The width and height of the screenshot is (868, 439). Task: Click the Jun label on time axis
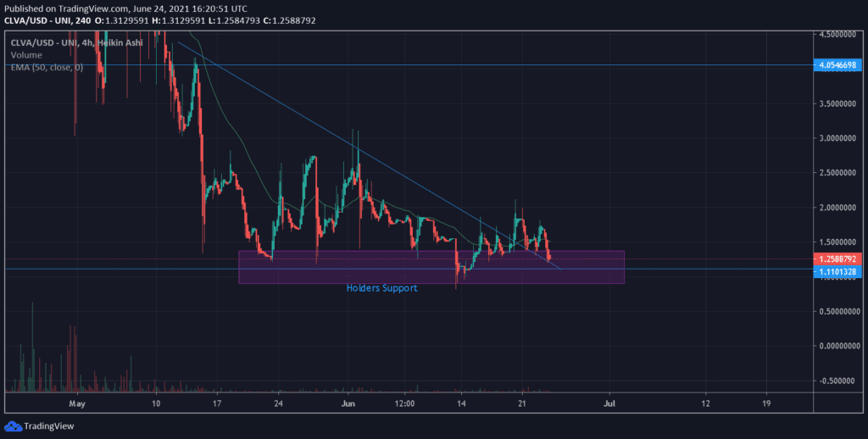point(347,404)
